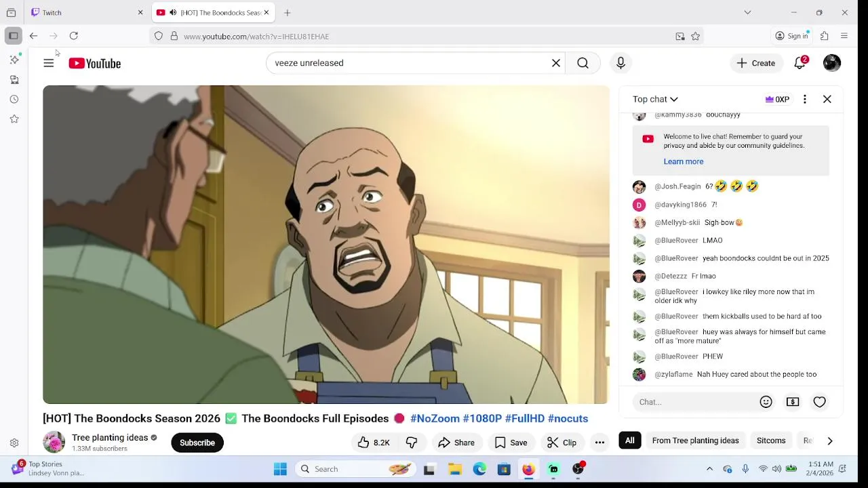
Task: Show hidden system tray icons chevron
Action: click(709, 469)
